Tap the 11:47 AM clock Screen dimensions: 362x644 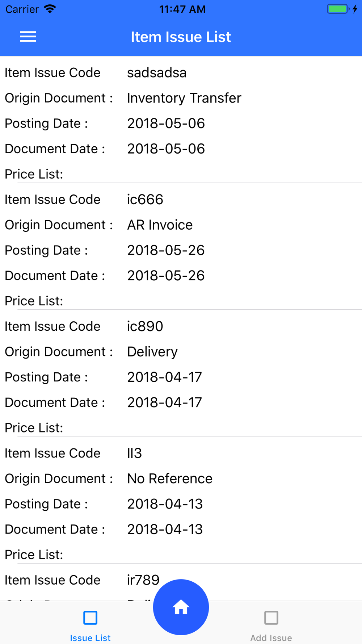click(182, 9)
